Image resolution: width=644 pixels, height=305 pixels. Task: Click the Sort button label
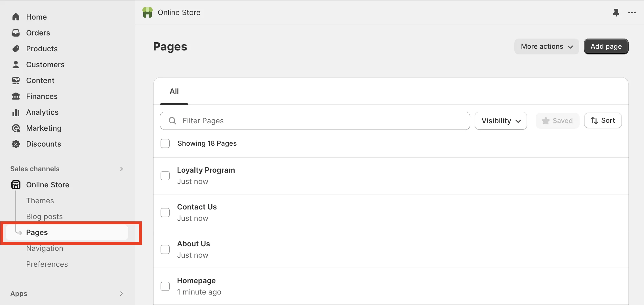coord(608,120)
